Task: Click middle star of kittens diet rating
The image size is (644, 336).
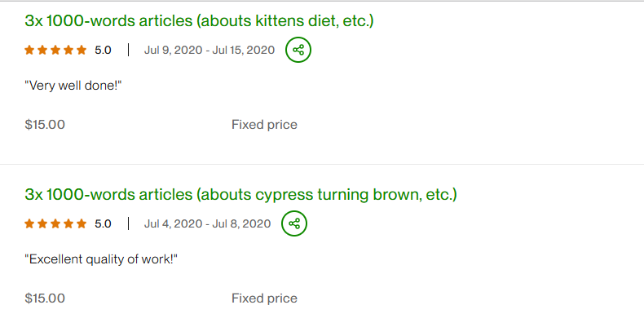Action: pyautogui.click(x=55, y=50)
